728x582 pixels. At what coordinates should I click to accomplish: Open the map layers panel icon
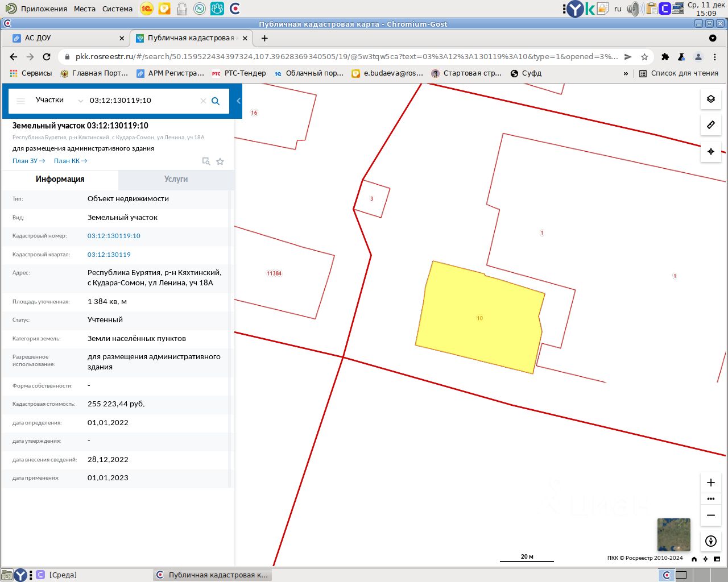pos(711,99)
